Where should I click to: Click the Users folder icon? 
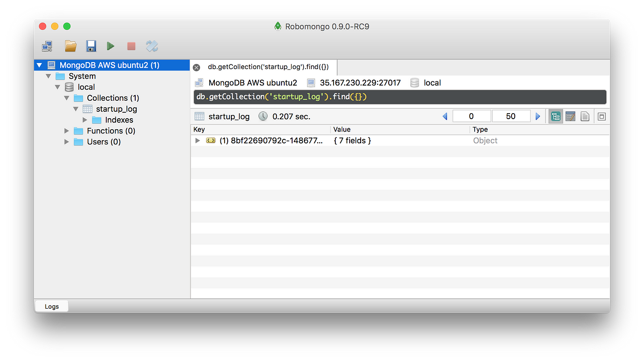pos(78,142)
